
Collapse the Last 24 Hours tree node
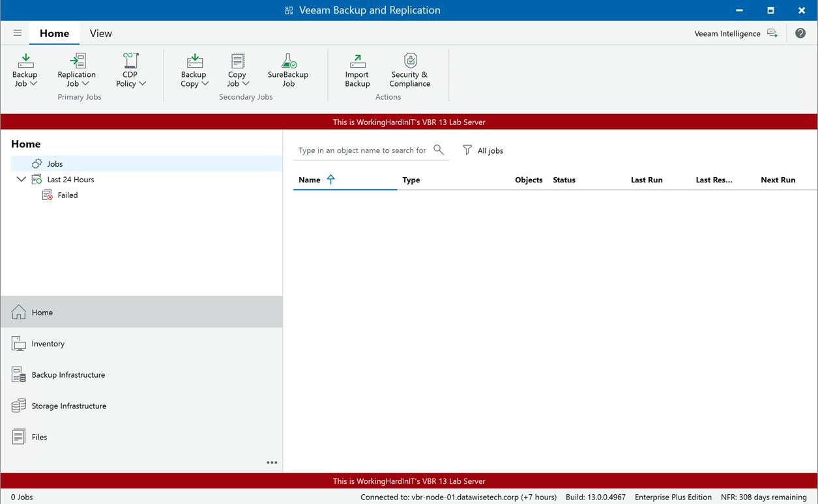coord(21,180)
